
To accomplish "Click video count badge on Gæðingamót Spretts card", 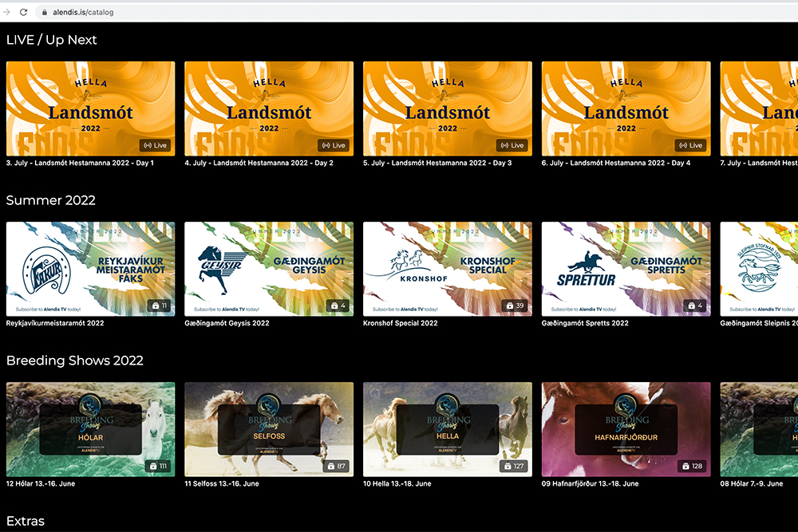I will (695, 305).
